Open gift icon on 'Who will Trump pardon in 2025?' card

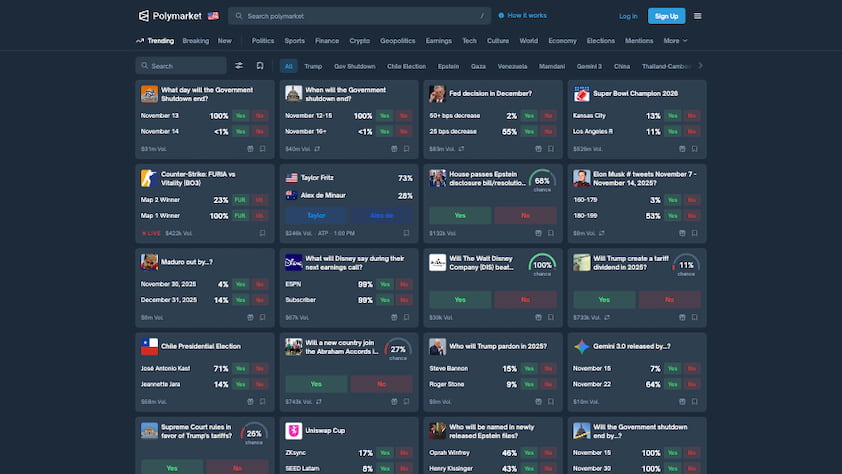(x=538, y=402)
